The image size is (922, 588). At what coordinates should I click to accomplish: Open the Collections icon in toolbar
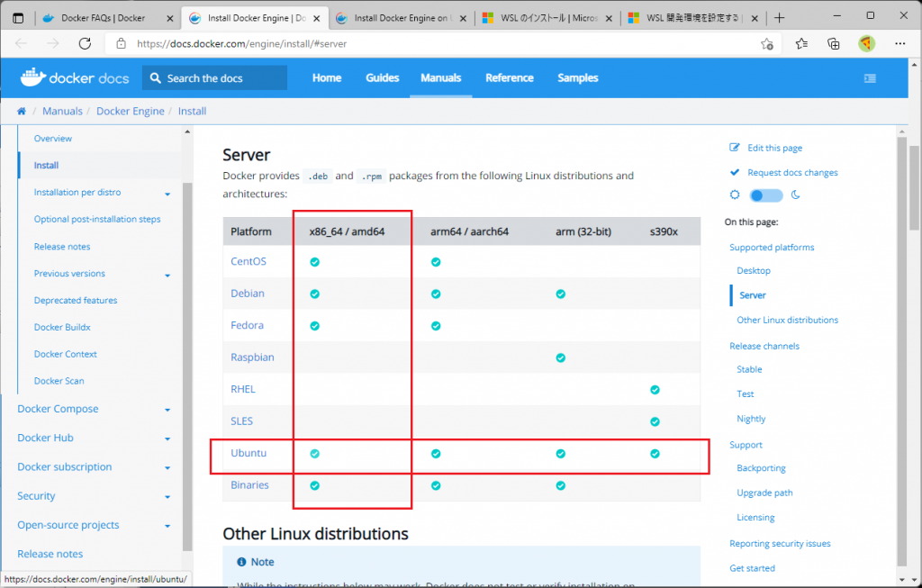(833, 43)
